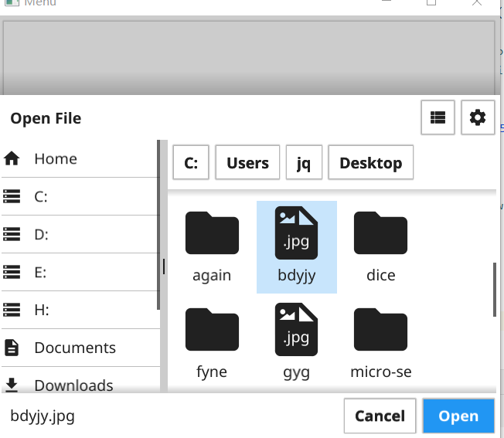Select the E: drive in sidebar
The image size is (504, 438).
point(41,272)
